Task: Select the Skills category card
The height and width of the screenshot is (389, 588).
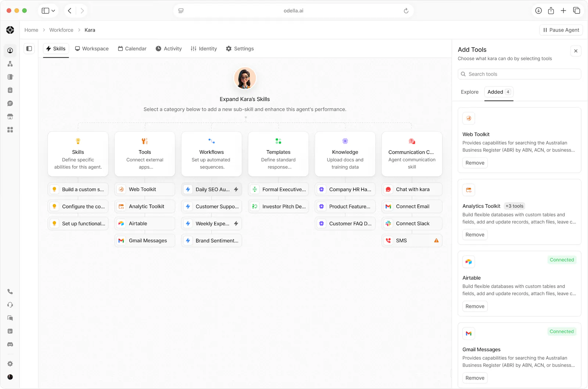Action: coord(78,154)
